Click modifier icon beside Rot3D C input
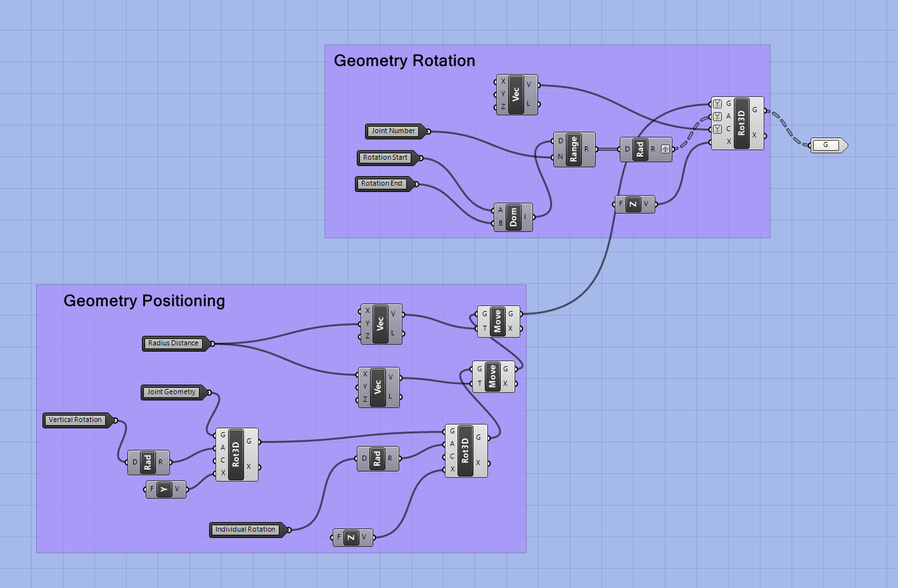898x588 pixels. click(x=717, y=129)
